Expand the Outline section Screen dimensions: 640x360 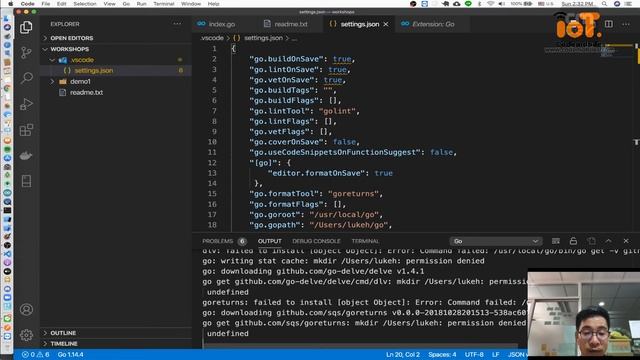click(x=63, y=333)
